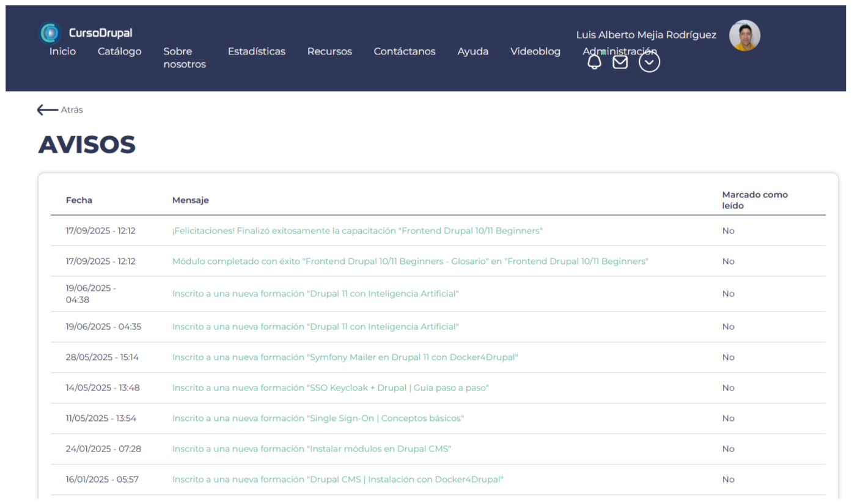Navigate to Estadísticas in the menu
Viewport: 852px width, 504px height.
[x=256, y=51]
